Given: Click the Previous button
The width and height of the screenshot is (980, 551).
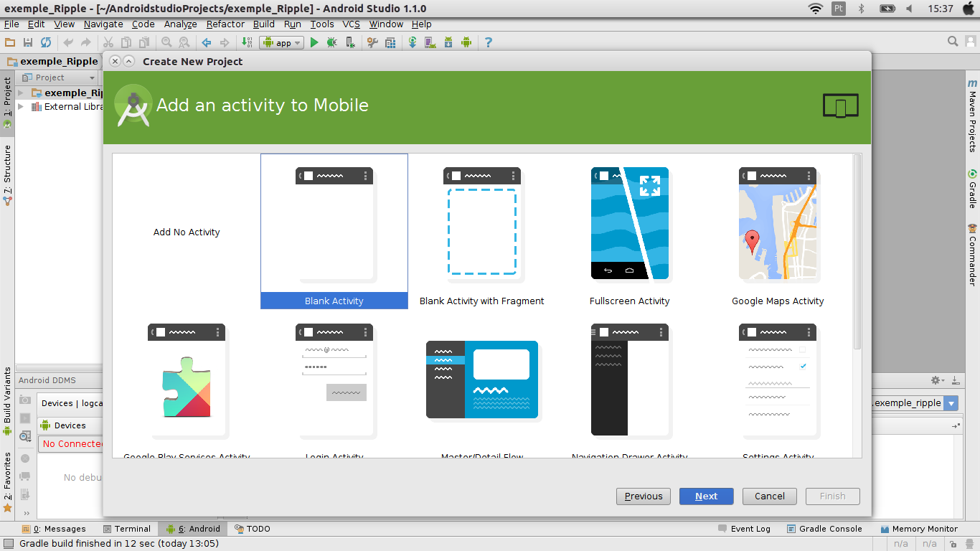Looking at the screenshot, I should [x=644, y=496].
